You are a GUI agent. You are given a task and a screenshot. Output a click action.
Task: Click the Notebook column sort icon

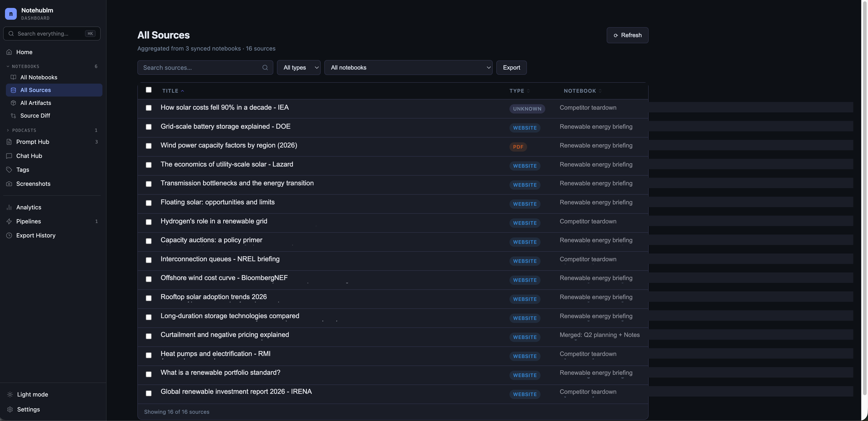pos(600,91)
